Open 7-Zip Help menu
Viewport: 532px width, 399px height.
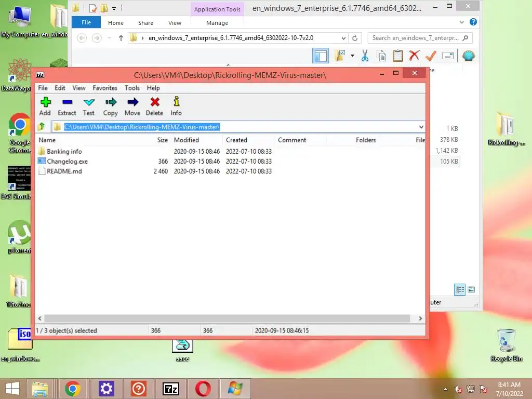pos(153,88)
